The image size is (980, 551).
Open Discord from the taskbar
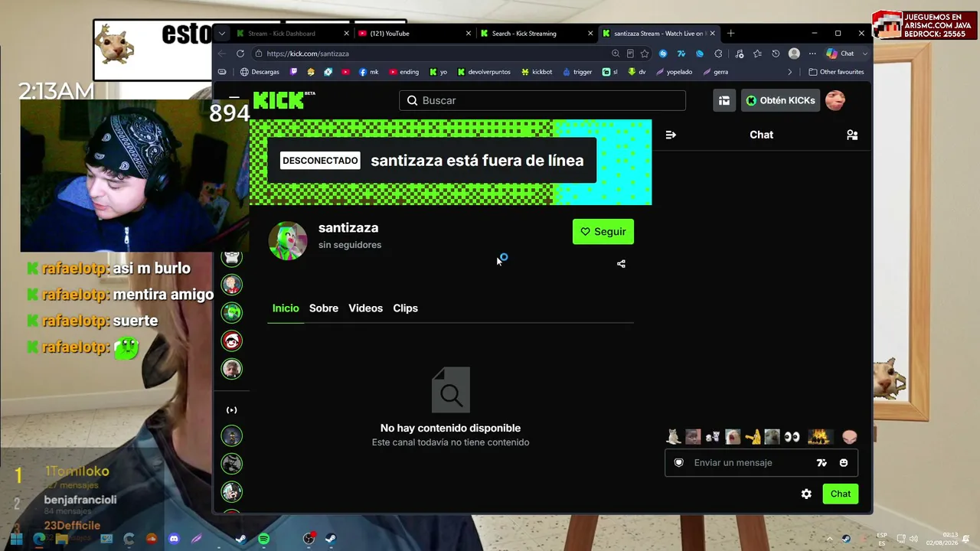(x=174, y=539)
